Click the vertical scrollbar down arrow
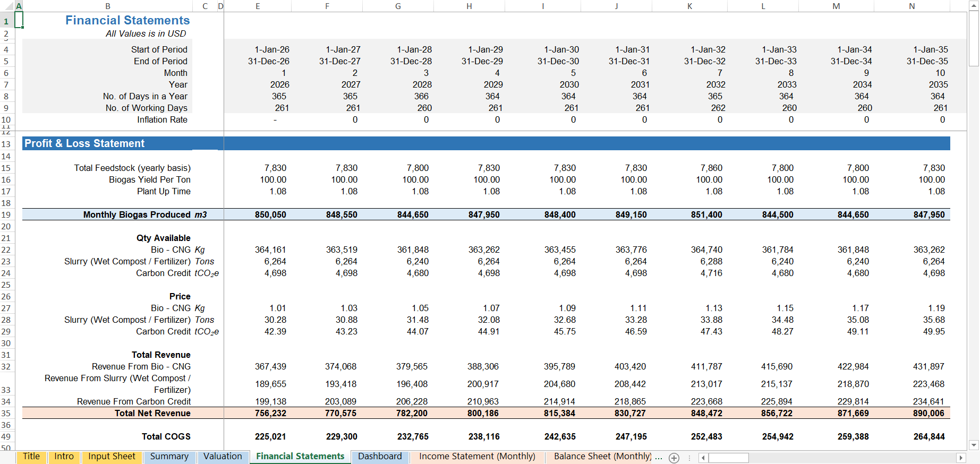The image size is (980, 464). [974, 445]
